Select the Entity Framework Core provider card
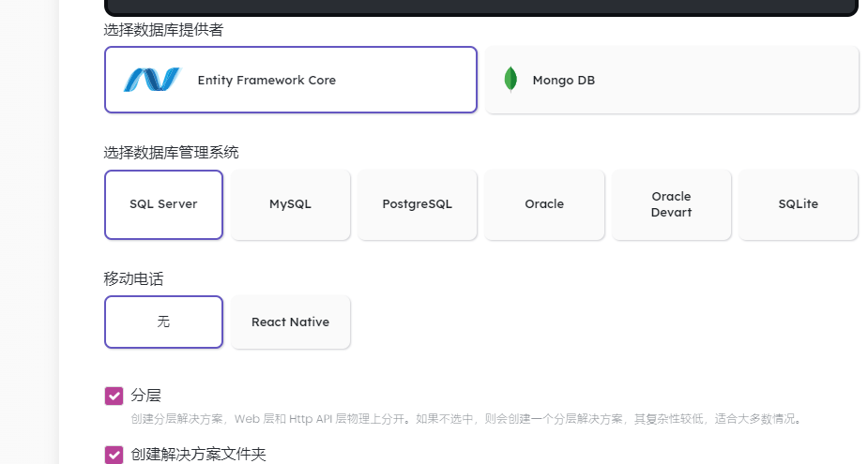The width and height of the screenshot is (868, 464). click(x=291, y=80)
